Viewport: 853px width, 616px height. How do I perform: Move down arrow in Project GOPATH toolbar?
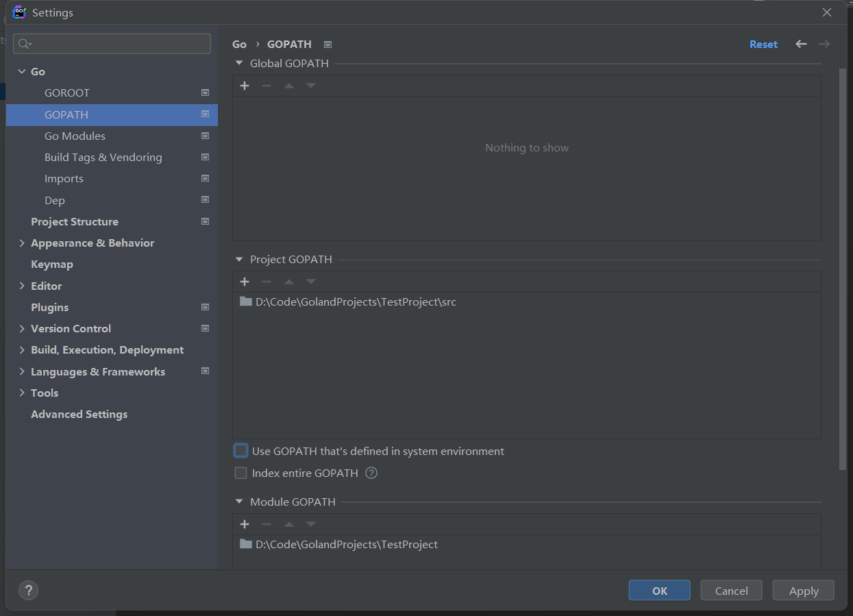[x=311, y=282]
